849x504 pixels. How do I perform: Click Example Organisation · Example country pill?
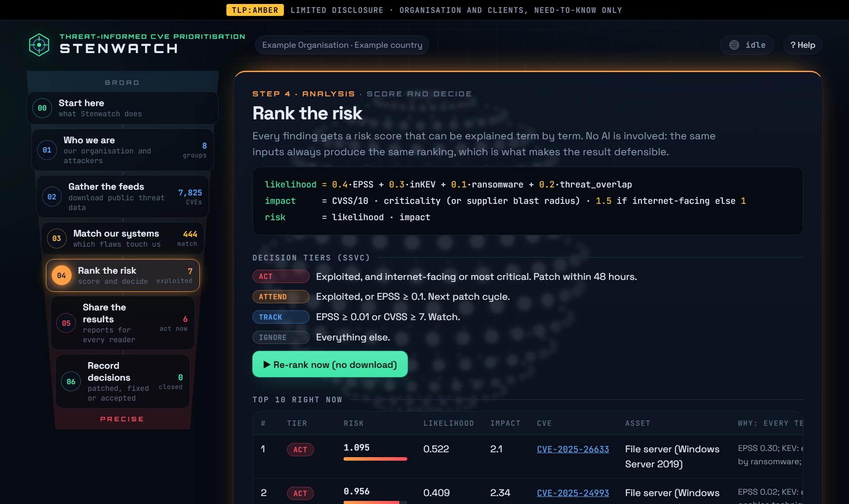342,45
